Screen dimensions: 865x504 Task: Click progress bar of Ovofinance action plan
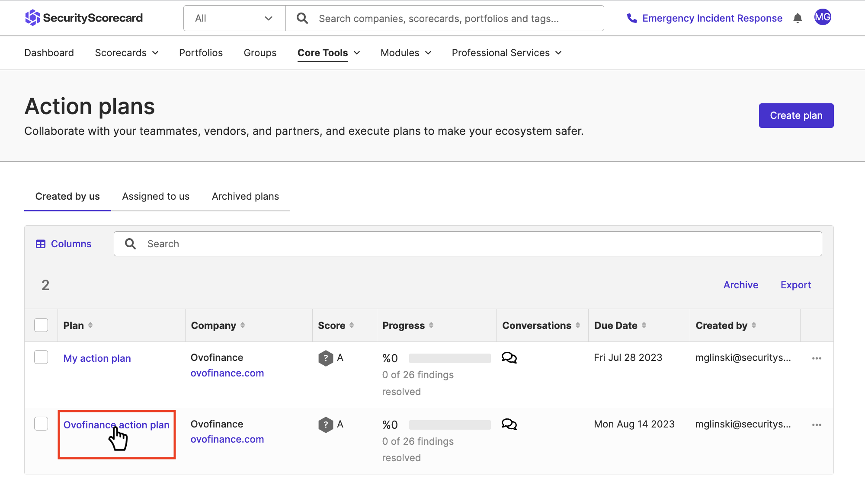point(450,424)
